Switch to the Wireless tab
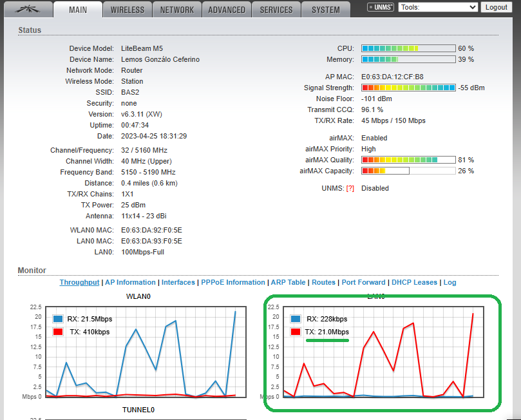 pos(128,10)
